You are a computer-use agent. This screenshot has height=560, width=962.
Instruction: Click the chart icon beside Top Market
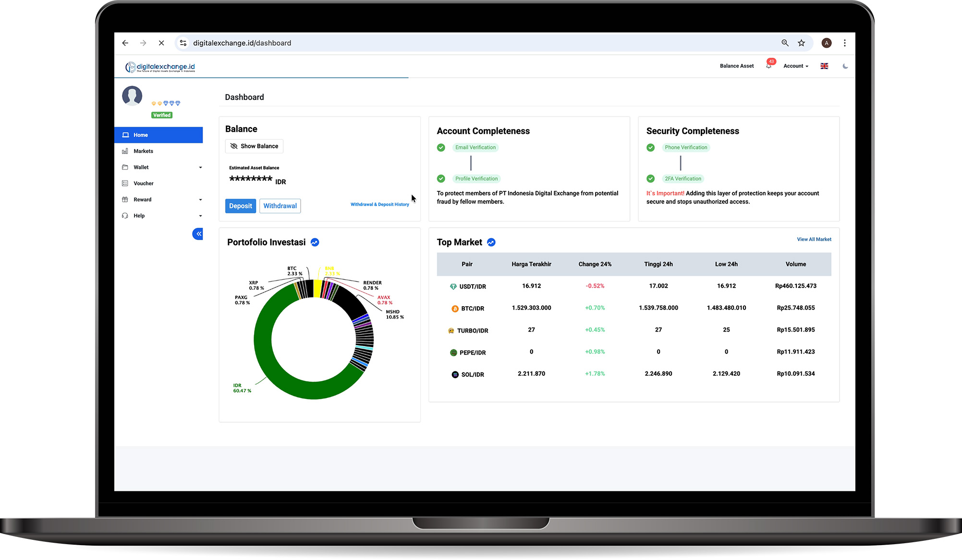[491, 242]
